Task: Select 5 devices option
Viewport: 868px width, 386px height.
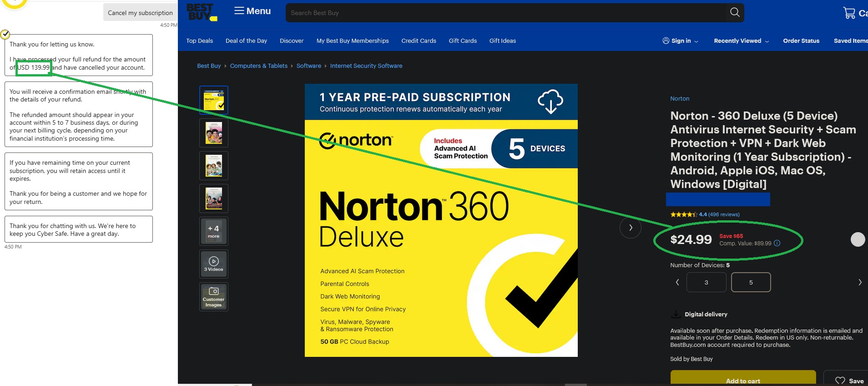Action: click(751, 282)
